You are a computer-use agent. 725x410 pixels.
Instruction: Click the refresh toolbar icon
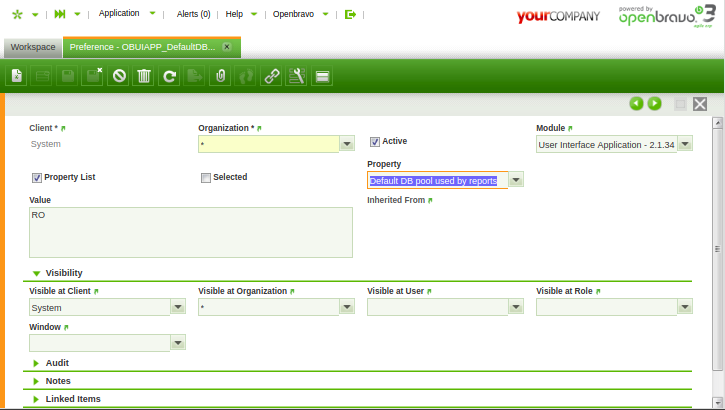[x=169, y=76]
